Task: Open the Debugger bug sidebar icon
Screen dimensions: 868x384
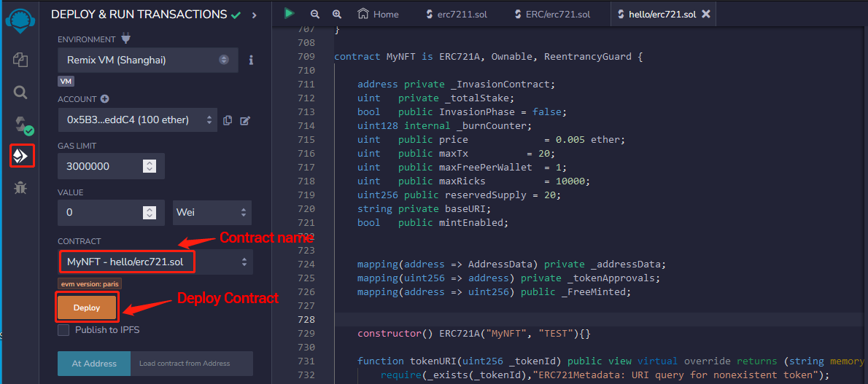Action: (x=20, y=188)
